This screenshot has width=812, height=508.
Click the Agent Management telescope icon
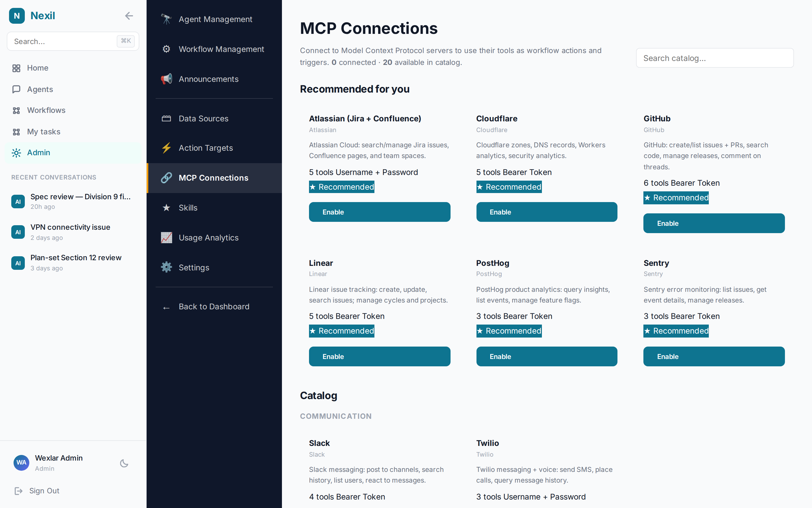[166, 19]
